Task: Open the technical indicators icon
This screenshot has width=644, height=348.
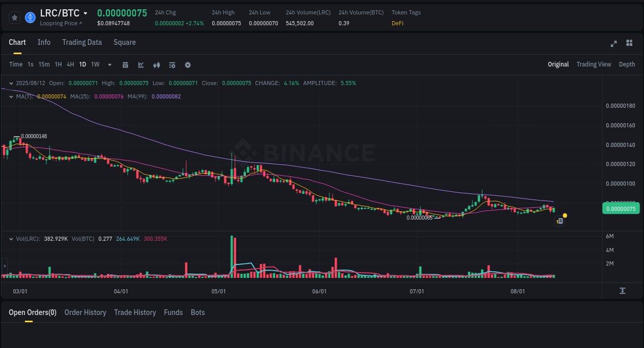Action: pyautogui.click(x=172, y=64)
